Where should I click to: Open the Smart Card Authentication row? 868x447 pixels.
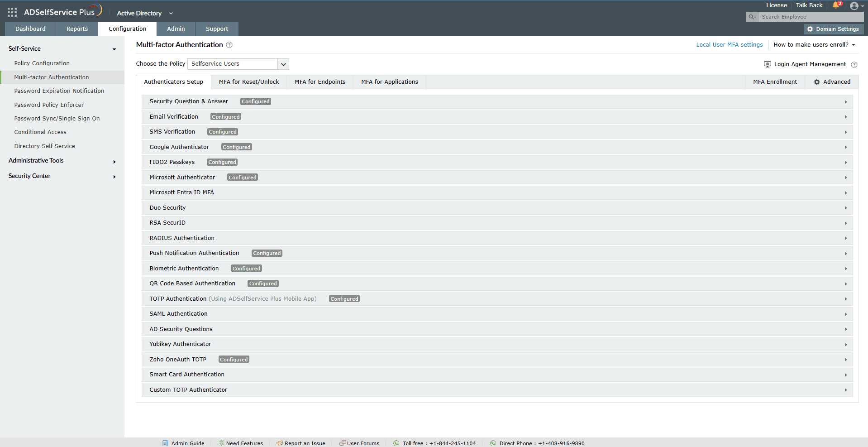[x=497, y=375]
